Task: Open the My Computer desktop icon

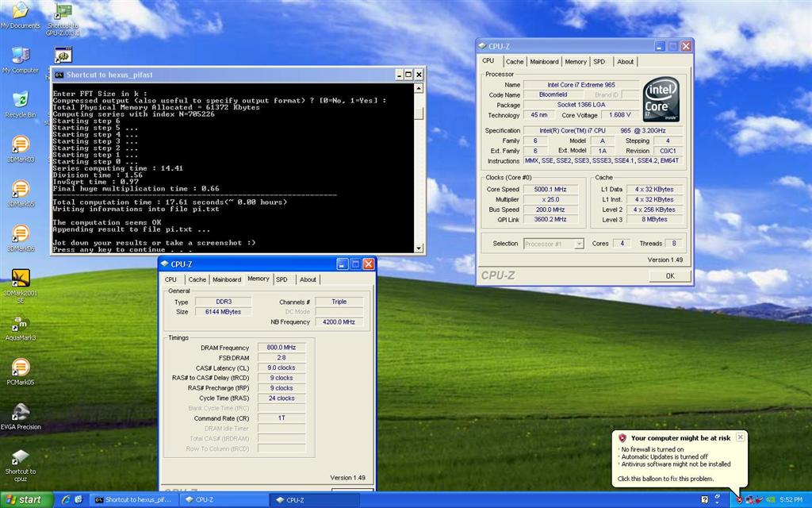Action: [20, 60]
